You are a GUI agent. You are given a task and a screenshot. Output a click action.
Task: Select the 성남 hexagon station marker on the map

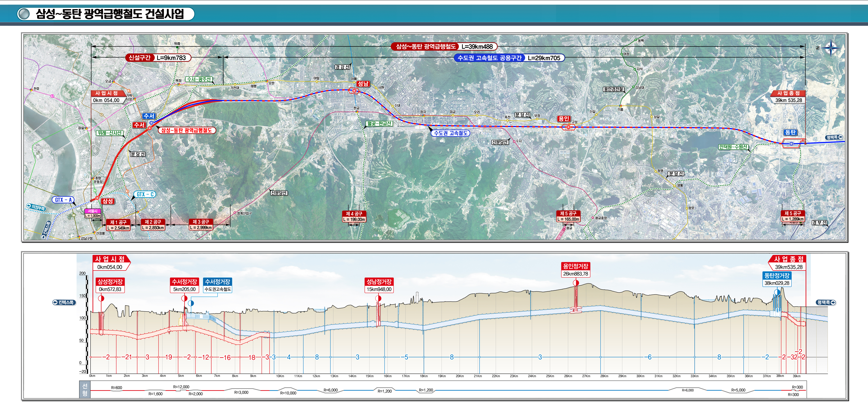coord(354,91)
